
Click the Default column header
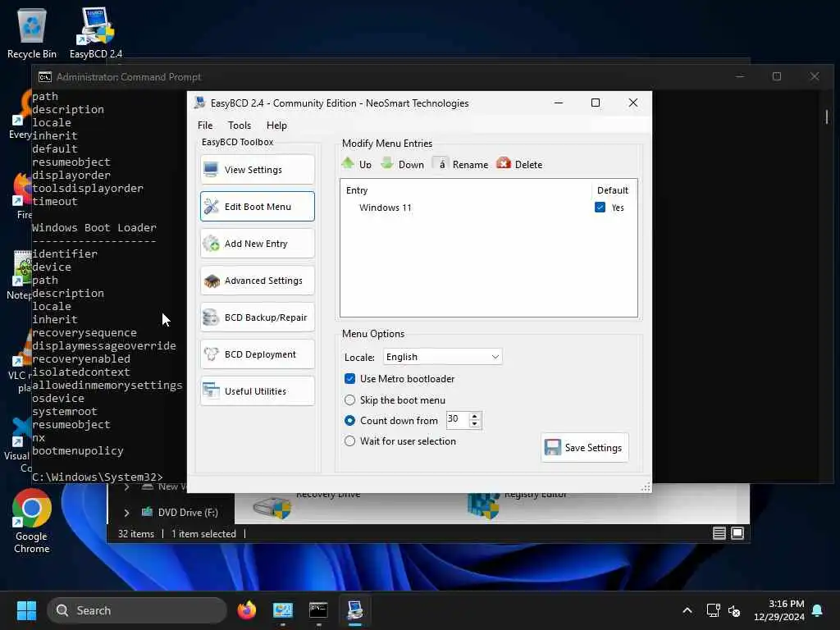click(x=612, y=190)
